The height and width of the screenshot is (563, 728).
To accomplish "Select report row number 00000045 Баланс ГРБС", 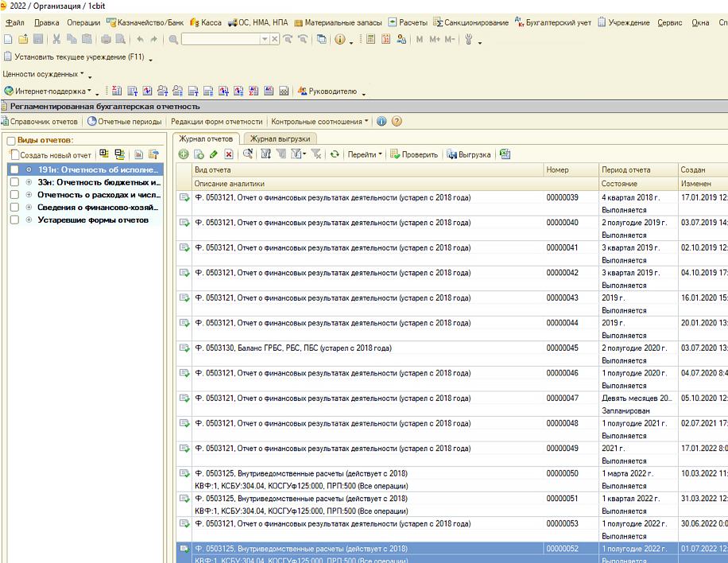I will coord(451,354).
